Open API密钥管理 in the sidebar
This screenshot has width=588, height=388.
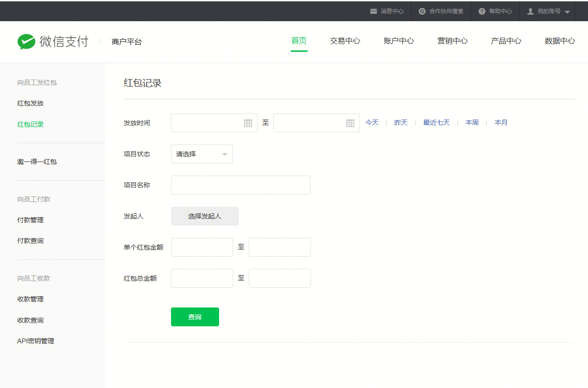[x=36, y=341]
